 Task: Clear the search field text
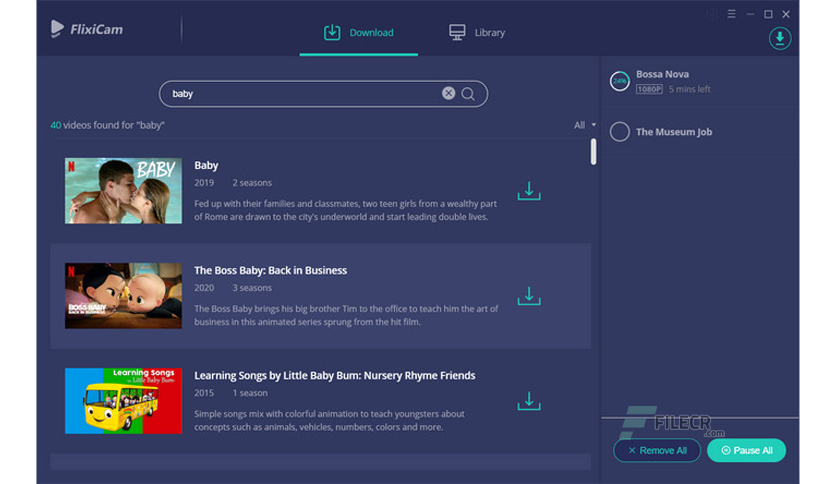(x=448, y=93)
